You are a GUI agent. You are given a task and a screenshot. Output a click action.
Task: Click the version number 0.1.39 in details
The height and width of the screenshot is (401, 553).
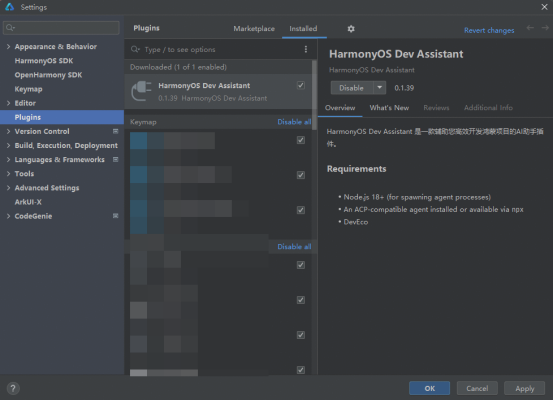pos(404,88)
